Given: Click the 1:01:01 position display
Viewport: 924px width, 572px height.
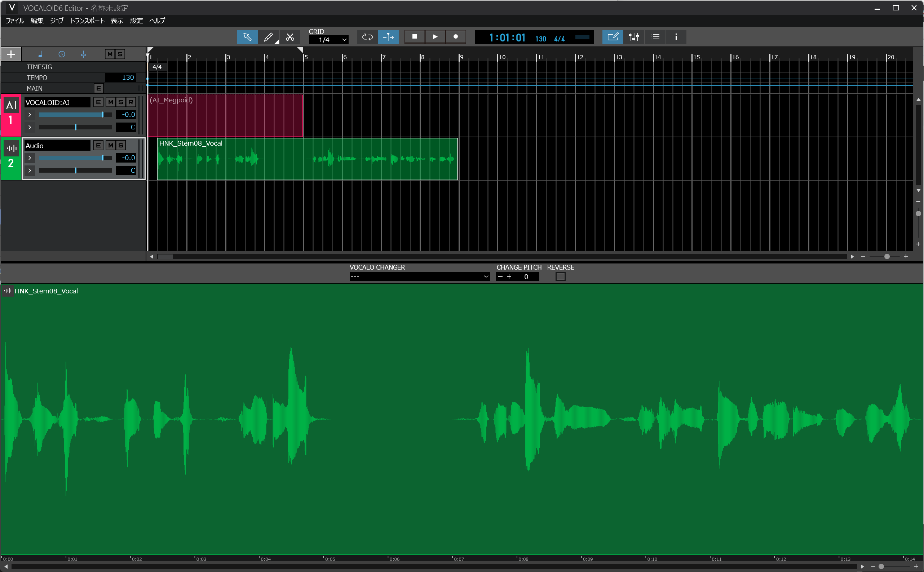Looking at the screenshot, I should pos(507,37).
